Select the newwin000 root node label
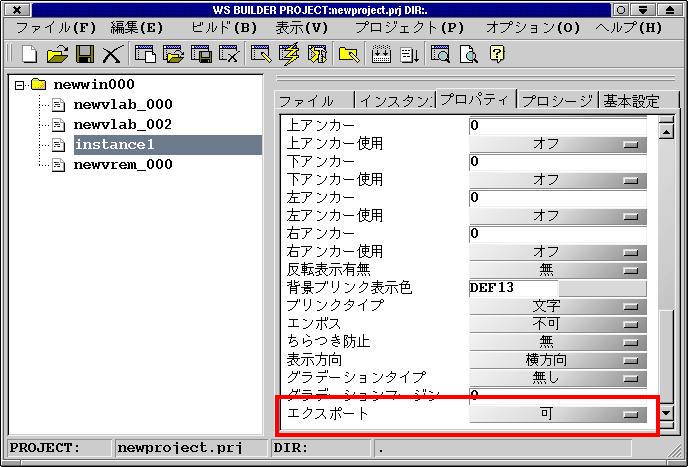 pyautogui.click(x=94, y=84)
